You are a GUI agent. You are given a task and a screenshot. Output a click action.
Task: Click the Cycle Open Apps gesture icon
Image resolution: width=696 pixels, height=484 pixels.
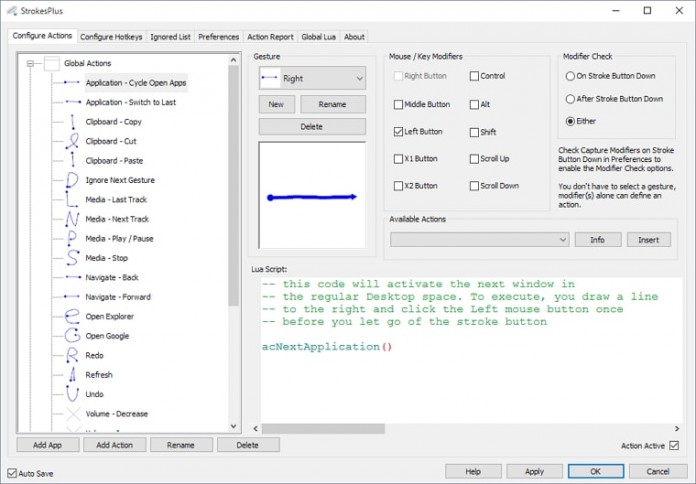pos(72,83)
